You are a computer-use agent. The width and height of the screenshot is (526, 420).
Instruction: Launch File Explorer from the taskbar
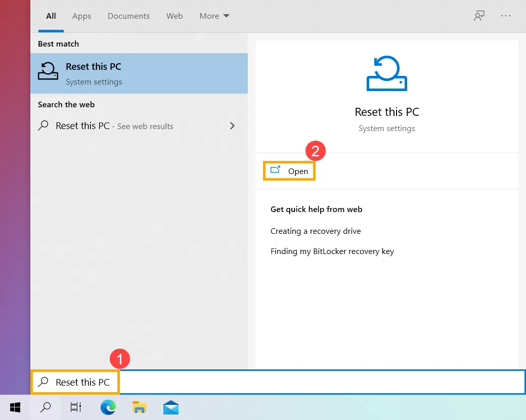click(139, 407)
